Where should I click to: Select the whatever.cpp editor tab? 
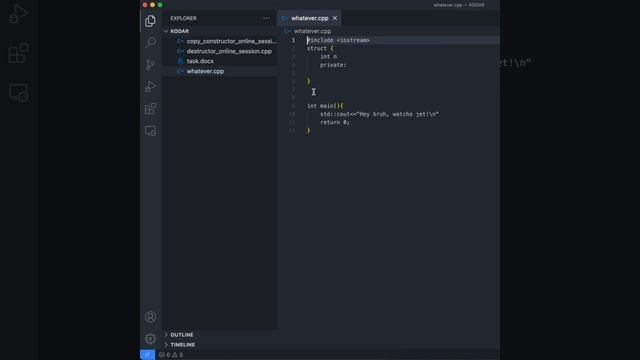tap(309, 18)
